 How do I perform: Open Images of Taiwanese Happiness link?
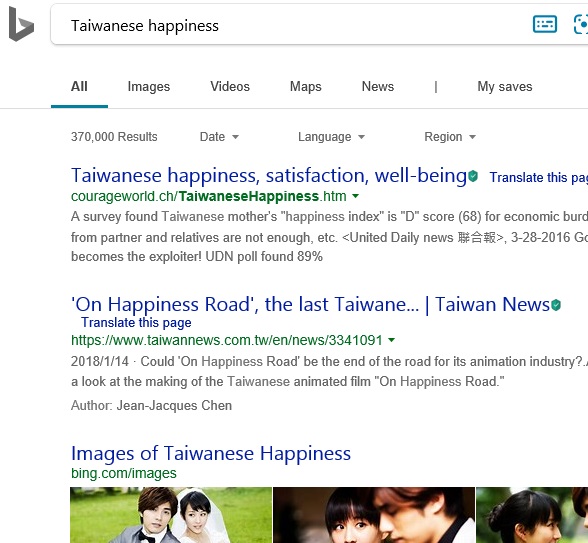tap(211, 453)
